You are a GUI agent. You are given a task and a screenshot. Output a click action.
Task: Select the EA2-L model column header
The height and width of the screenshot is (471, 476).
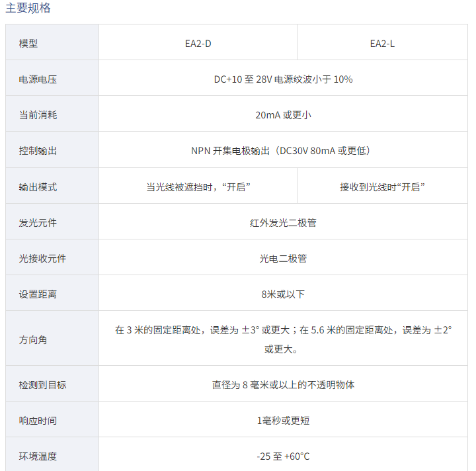[x=382, y=44]
